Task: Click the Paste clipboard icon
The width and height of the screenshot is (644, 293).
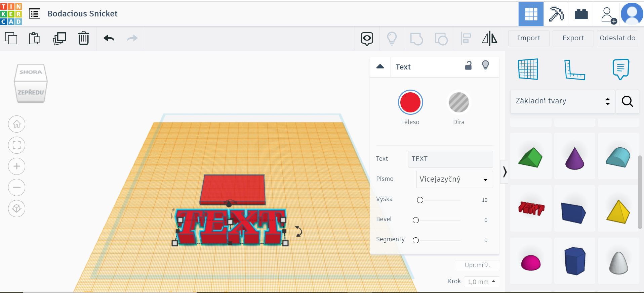Action: click(x=35, y=38)
